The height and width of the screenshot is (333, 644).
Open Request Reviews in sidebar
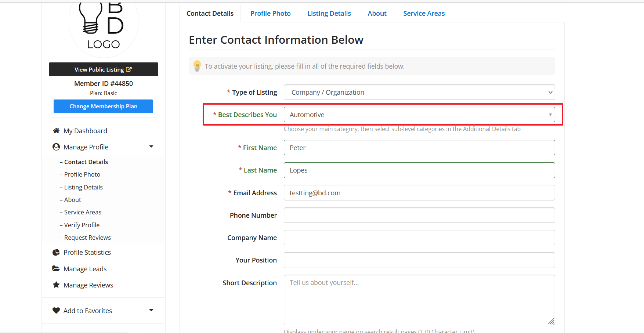click(87, 238)
